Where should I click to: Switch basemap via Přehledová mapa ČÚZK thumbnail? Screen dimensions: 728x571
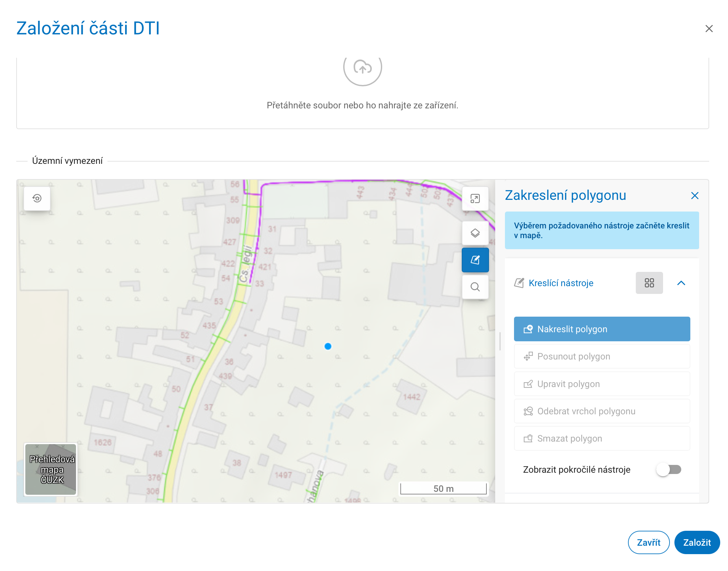point(51,469)
